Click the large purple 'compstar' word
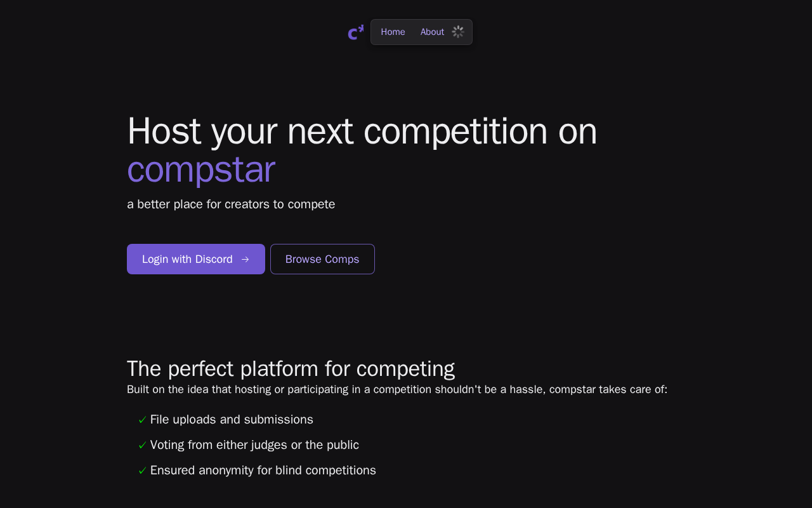The image size is (812, 508). point(200,170)
